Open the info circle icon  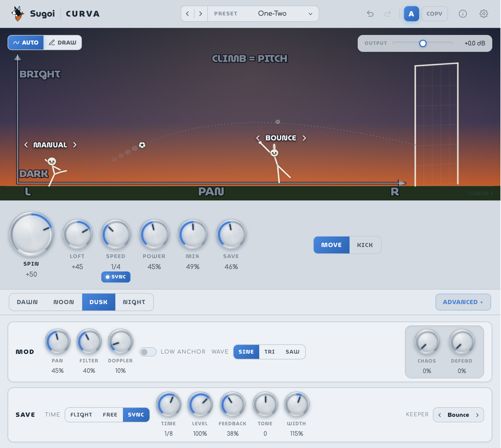(x=463, y=14)
